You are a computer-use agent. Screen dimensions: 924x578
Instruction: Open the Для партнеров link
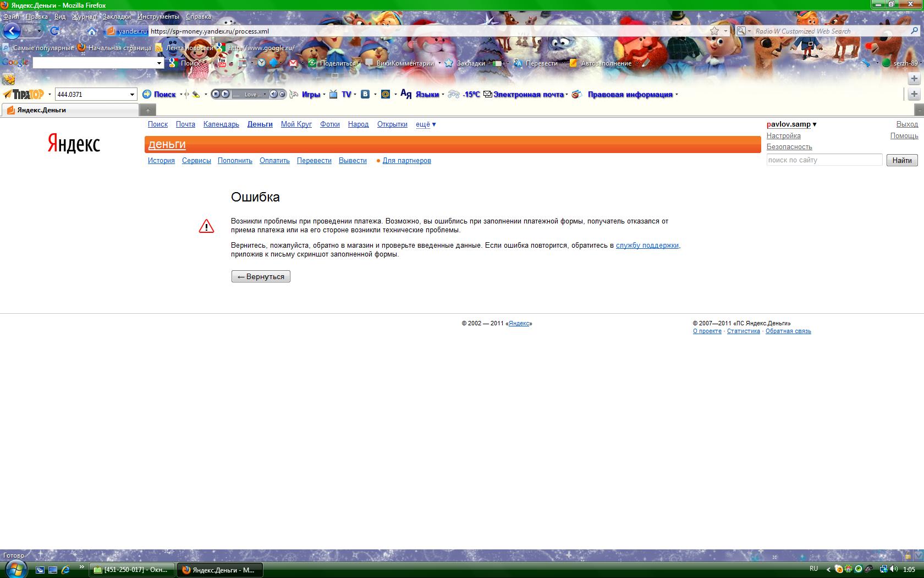[406, 161]
